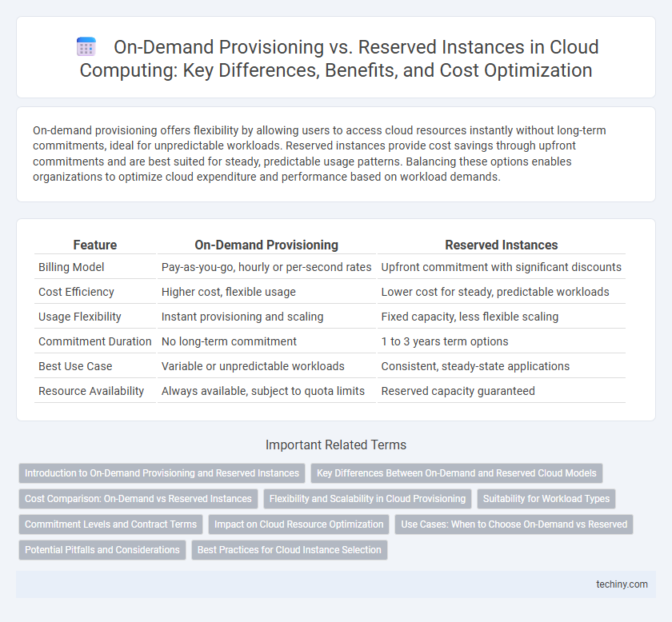Open Commitment Levels and Contract Terms tag
The width and height of the screenshot is (672, 622).
pos(110,524)
